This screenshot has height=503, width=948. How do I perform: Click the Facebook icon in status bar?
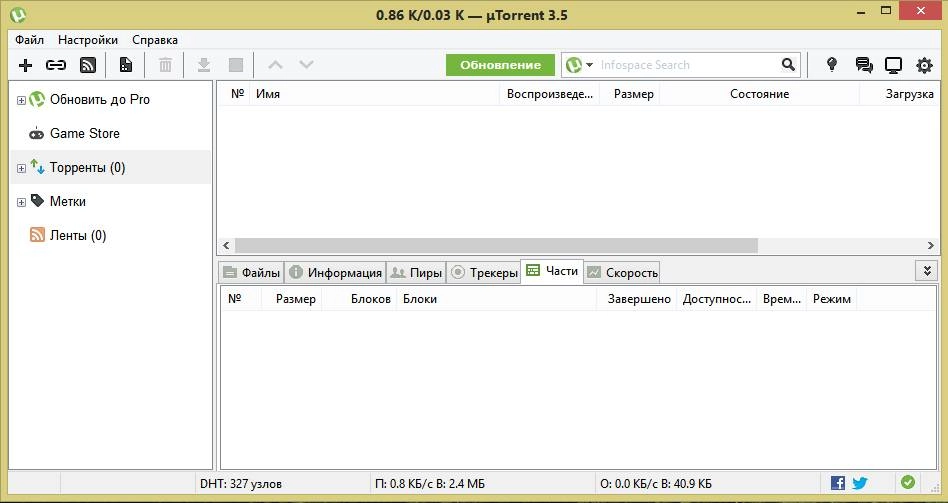point(838,483)
